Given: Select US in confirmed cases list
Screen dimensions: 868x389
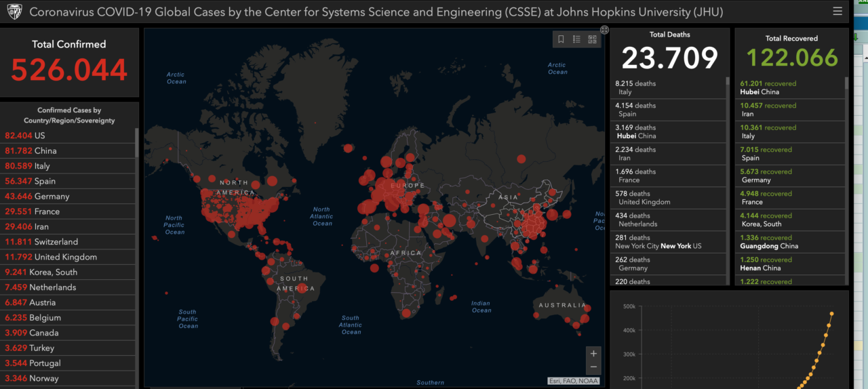Looking at the screenshot, I should click(x=68, y=136).
